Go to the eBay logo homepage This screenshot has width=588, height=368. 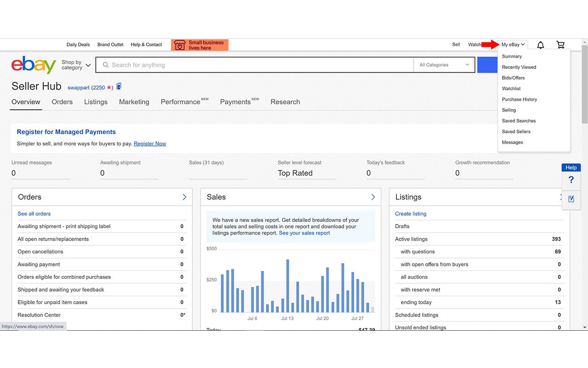(x=34, y=65)
